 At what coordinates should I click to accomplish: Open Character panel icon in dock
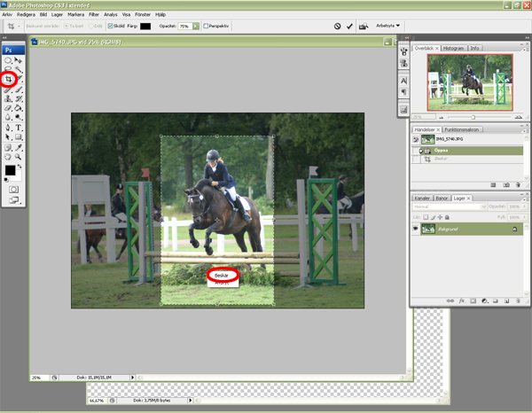click(403, 81)
